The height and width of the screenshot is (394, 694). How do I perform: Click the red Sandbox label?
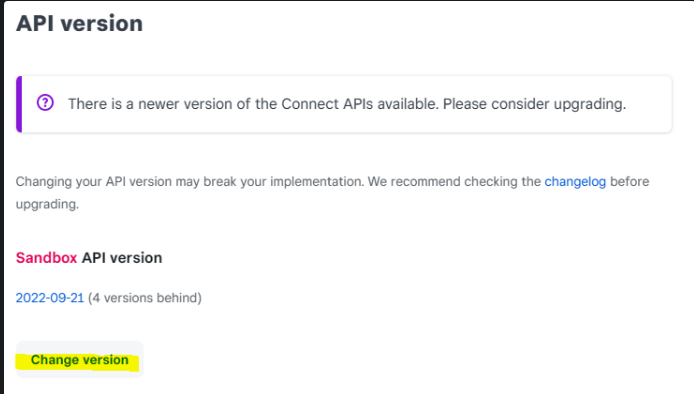pyautogui.click(x=46, y=258)
